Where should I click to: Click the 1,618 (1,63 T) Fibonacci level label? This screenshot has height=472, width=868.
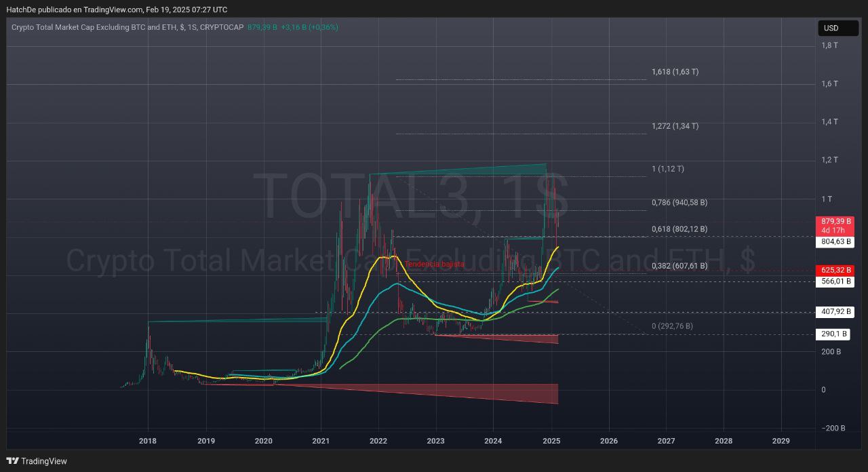click(675, 72)
